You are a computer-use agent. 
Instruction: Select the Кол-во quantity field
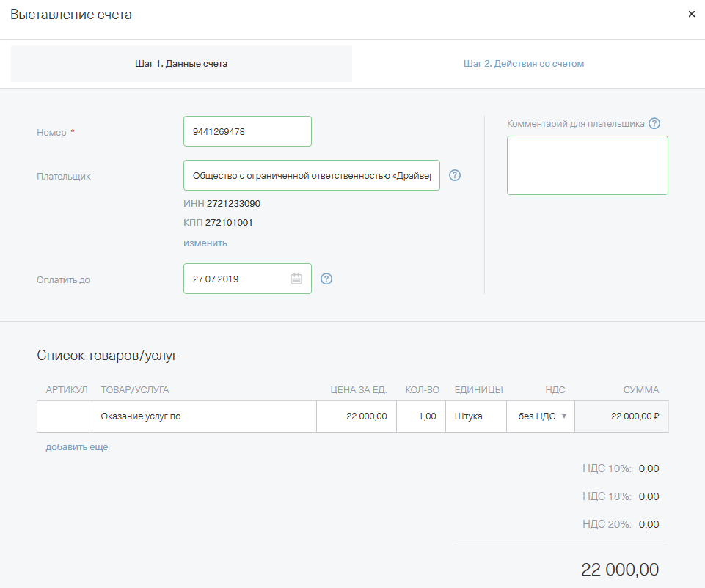421,416
